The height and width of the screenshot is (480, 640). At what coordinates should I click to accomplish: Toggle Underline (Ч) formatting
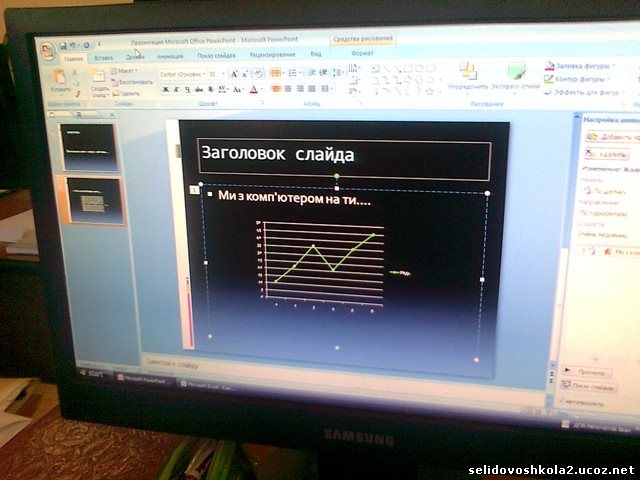click(187, 89)
